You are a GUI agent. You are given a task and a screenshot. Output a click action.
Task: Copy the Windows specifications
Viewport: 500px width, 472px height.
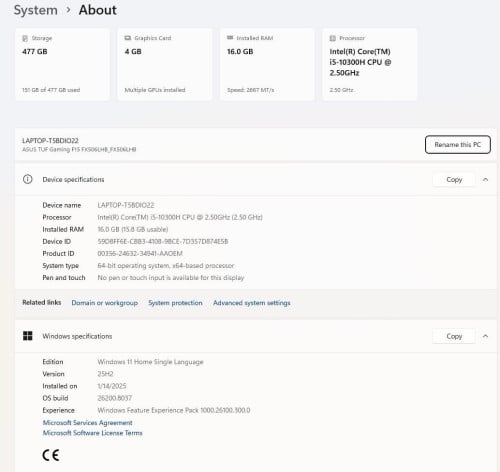(x=454, y=336)
